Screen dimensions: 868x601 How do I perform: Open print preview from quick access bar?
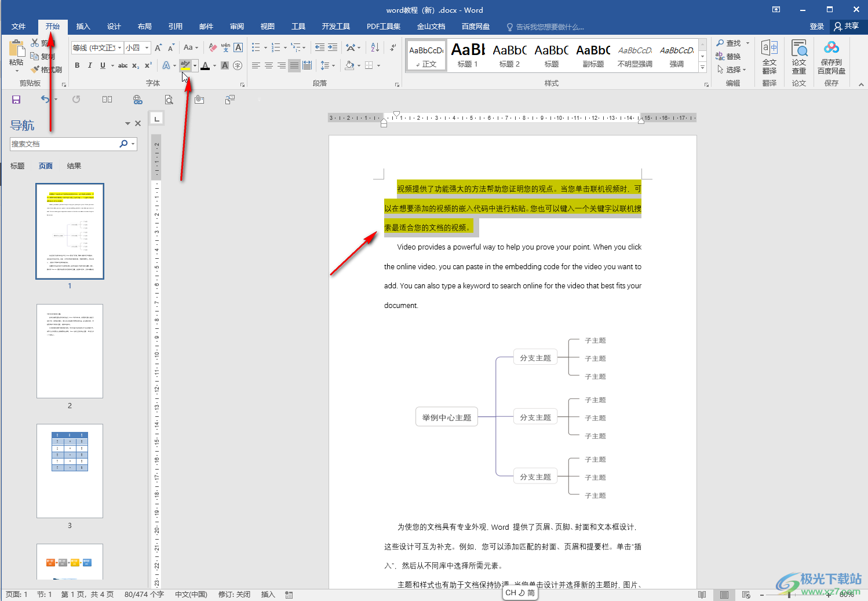pyautogui.click(x=169, y=100)
